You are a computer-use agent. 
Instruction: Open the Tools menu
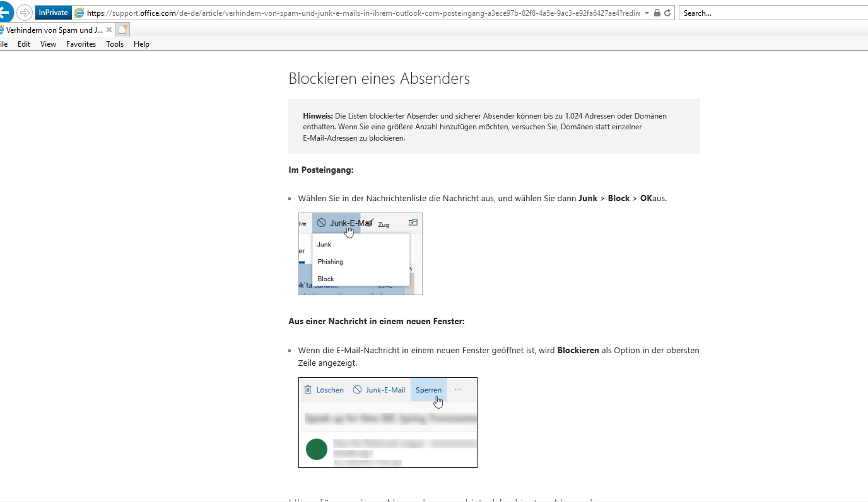pyautogui.click(x=115, y=44)
